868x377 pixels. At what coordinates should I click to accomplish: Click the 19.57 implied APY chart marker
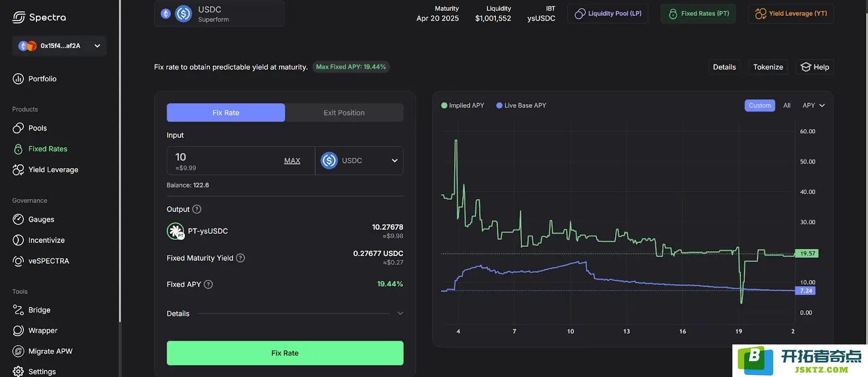click(807, 253)
